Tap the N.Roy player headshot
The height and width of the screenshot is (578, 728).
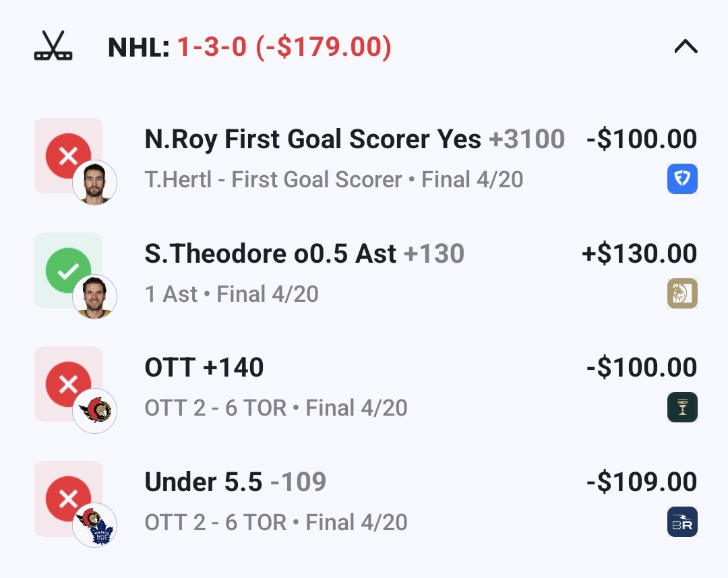(94, 183)
